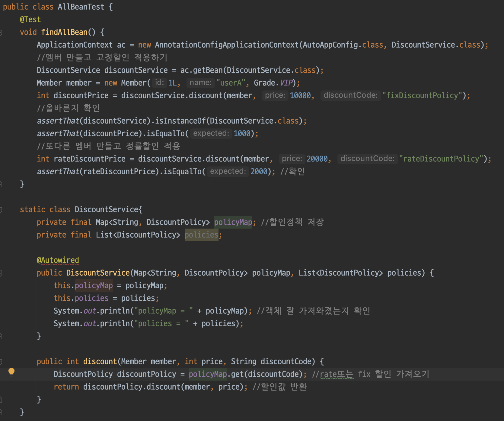Click AnnotationConfigApplicationContext constructor call
This screenshot has height=421, width=504.
click(x=227, y=45)
